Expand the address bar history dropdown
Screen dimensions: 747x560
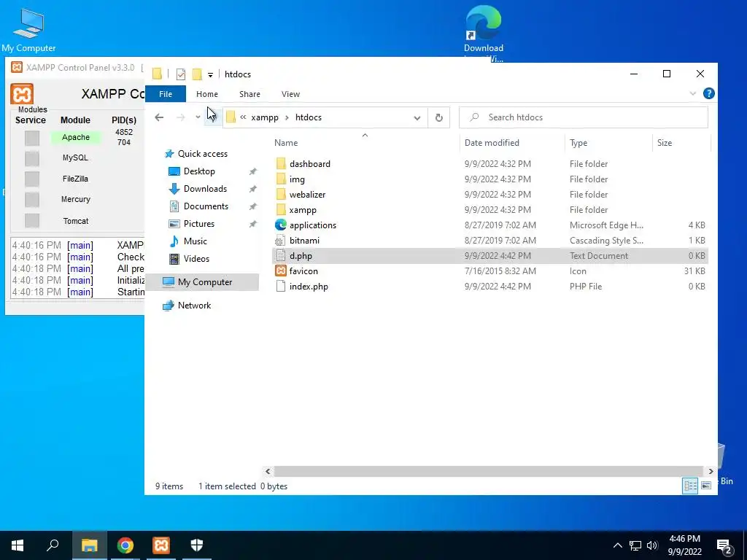417,117
